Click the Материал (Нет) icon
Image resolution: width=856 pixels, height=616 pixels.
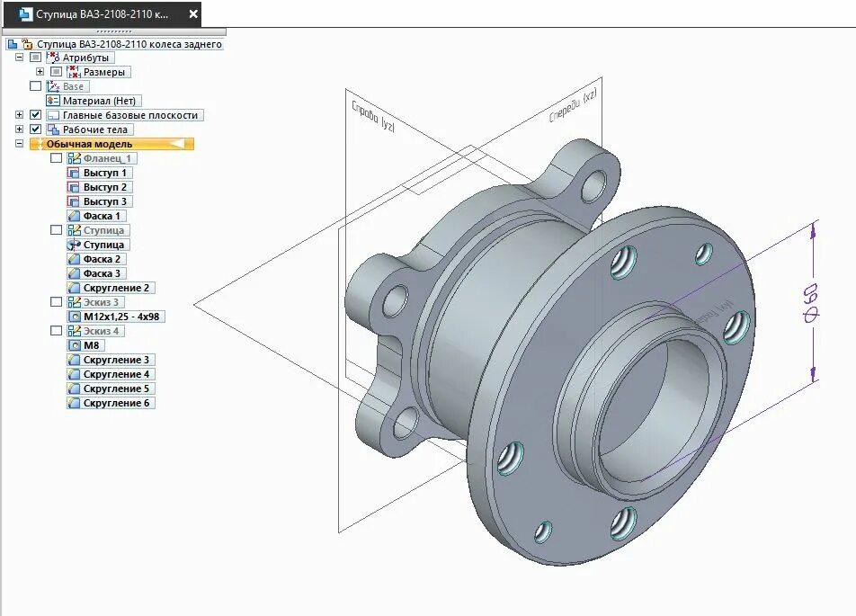pyautogui.click(x=53, y=101)
